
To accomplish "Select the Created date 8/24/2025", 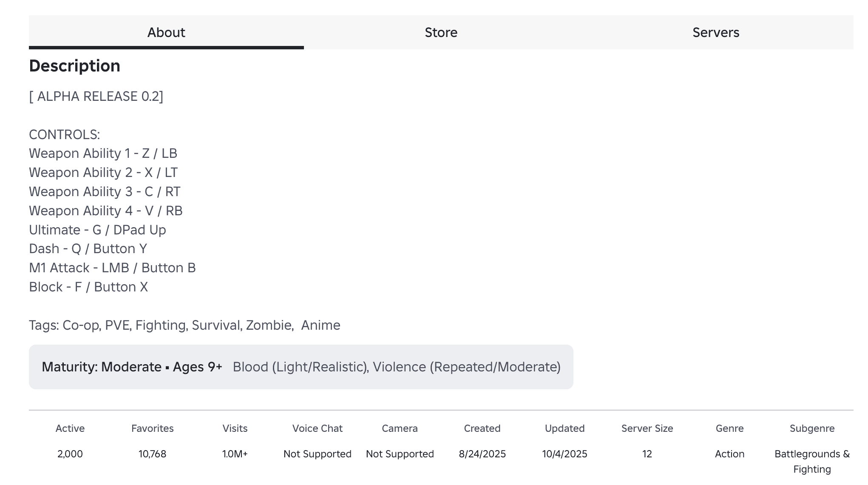I will click(x=482, y=454).
